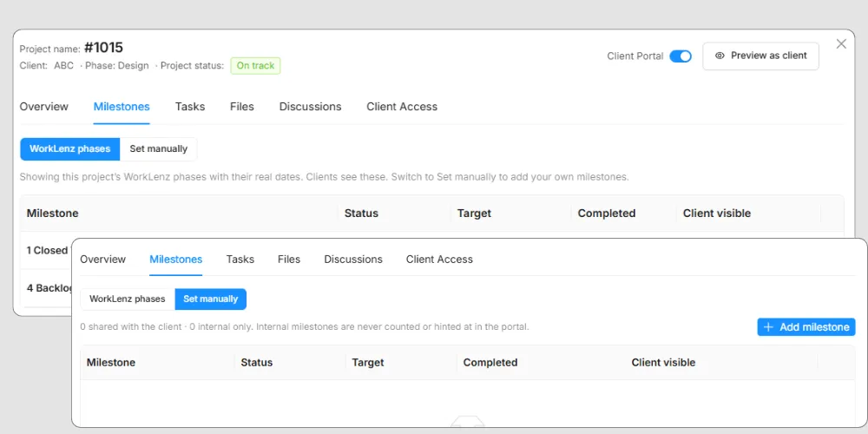The width and height of the screenshot is (868, 434).
Task: Select Milestones tab in the front panel
Action: (x=176, y=259)
